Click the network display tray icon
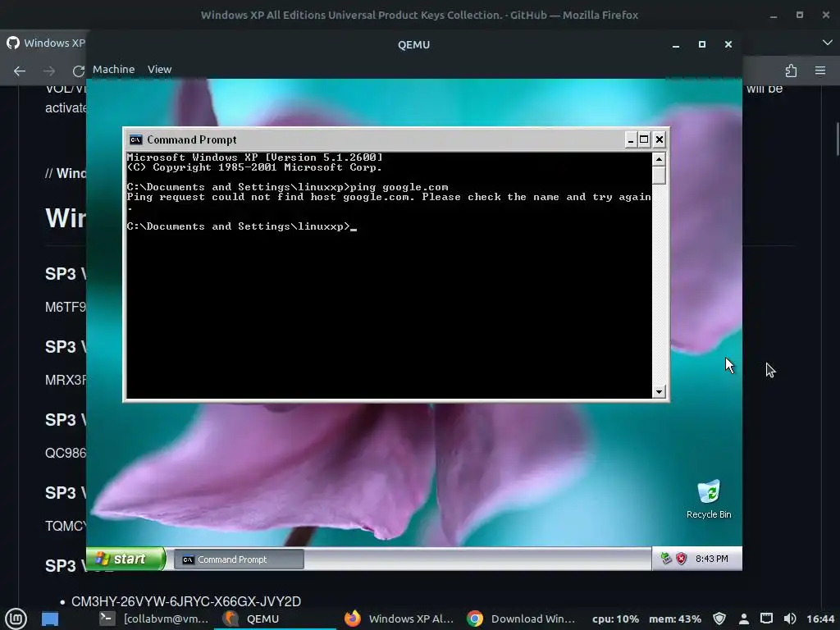This screenshot has width=840, height=630. click(767, 619)
